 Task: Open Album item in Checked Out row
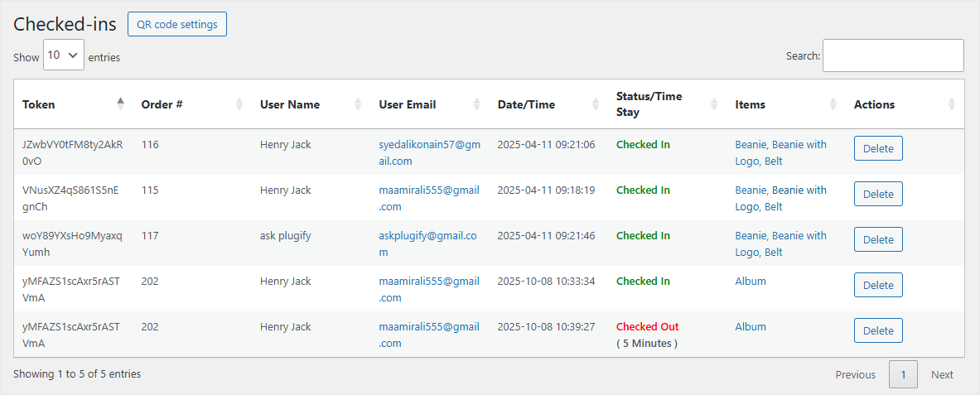tap(751, 327)
